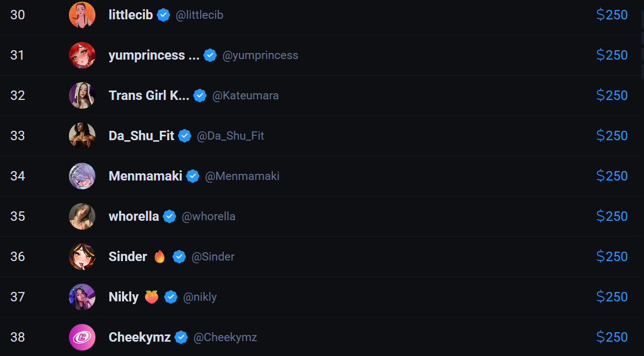Viewport: 644px width, 356px height.
Task: Open the @nikly handle link
Action: [200, 297]
